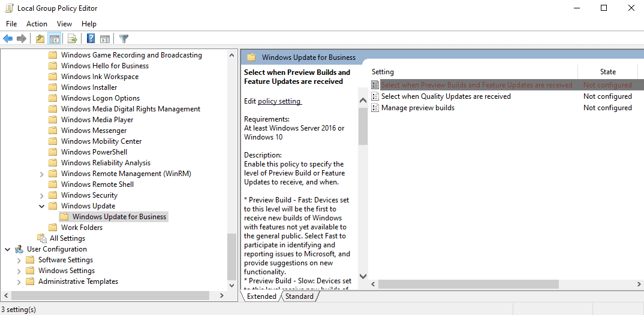644x315 pixels.
Task: Click policy icon beside Select when Quality Updates
Action: point(375,96)
